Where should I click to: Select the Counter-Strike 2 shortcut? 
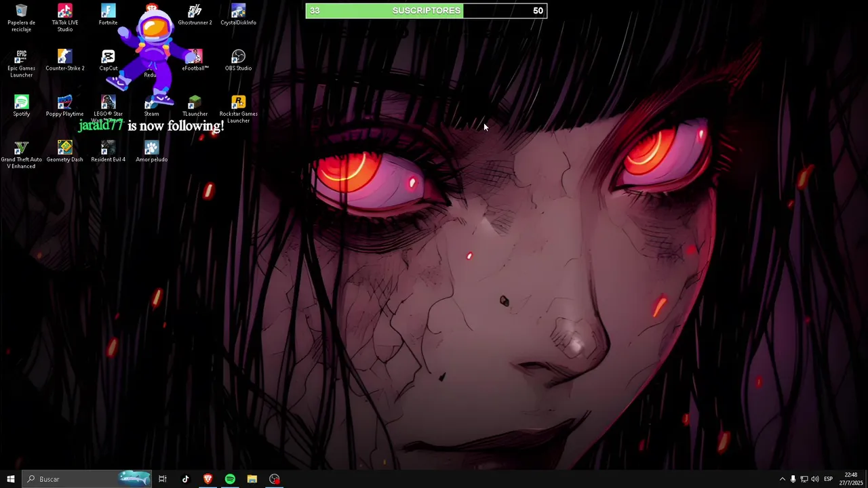click(x=64, y=60)
